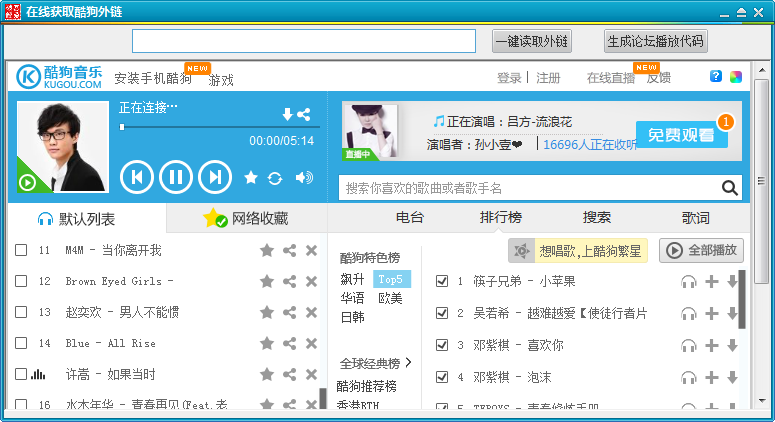Click the Kugou Music logo
The image size is (775, 422).
pyautogui.click(x=59, y=77)
